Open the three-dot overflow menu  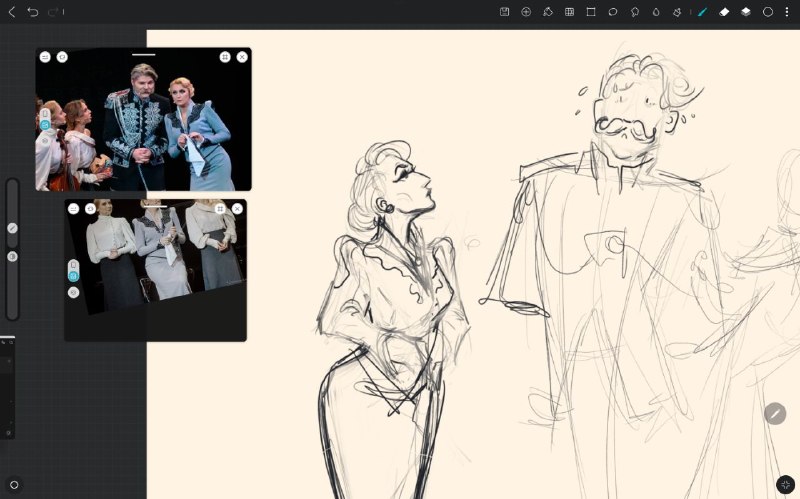787,12
